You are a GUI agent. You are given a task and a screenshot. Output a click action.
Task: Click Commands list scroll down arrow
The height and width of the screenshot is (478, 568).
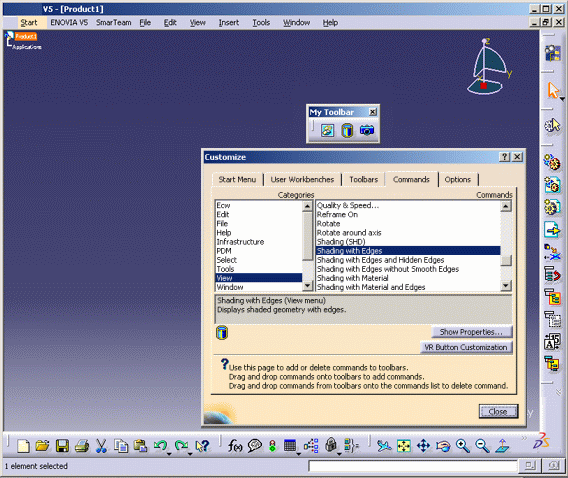pyautogui.click(x=506, y=286)
